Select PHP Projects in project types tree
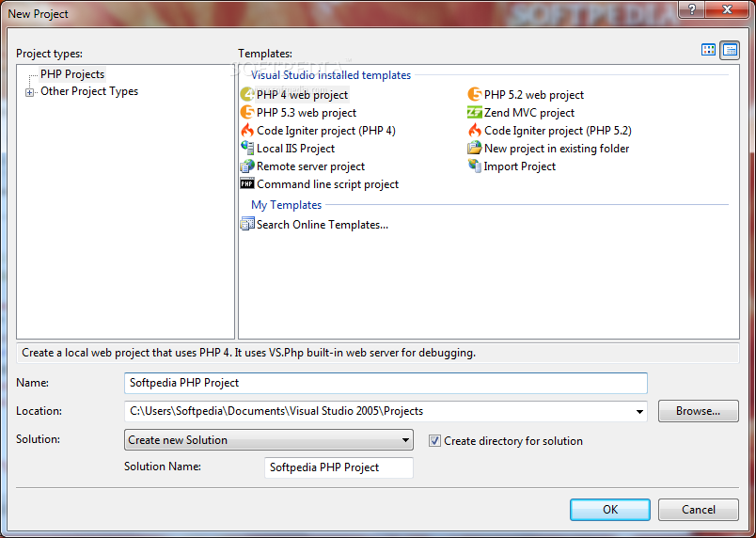This screenshot has height=538, width=756. [72, 74]
